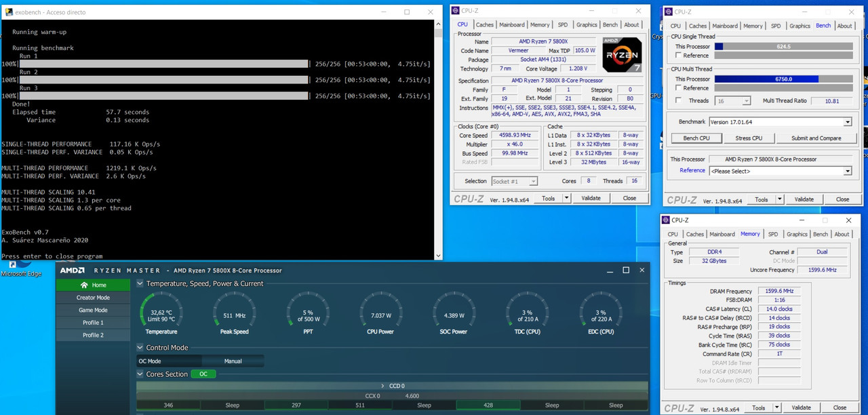
Task: Click the CPU-Z icon in the Bench window title
Action: tap(669, 12)
